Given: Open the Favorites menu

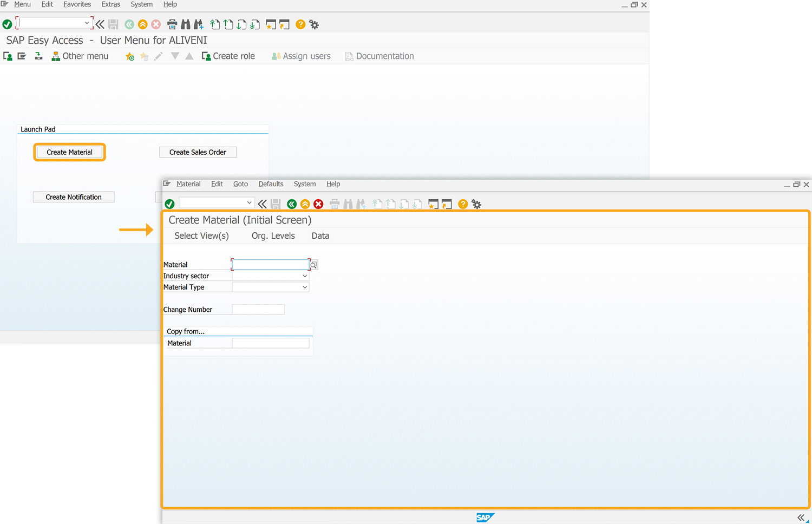Looking at the screenshot, I should (77, 4).
